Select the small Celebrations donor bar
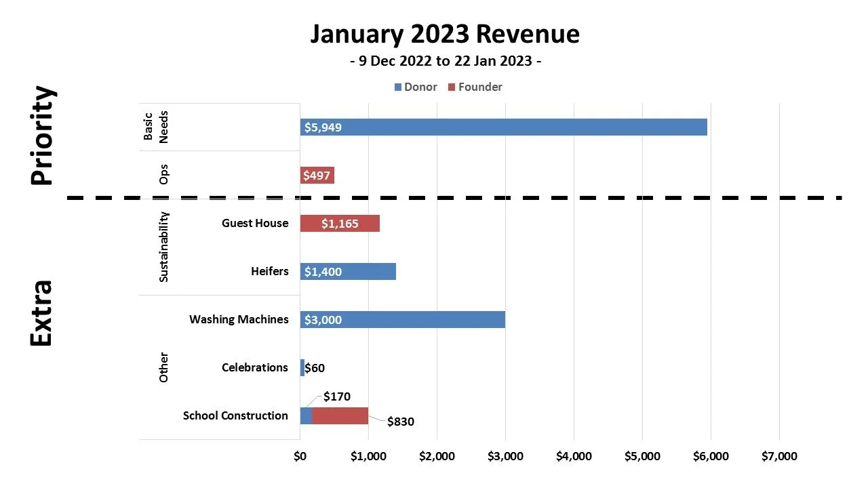The width and height of the screenshot is (868, 488). point(302,367)
